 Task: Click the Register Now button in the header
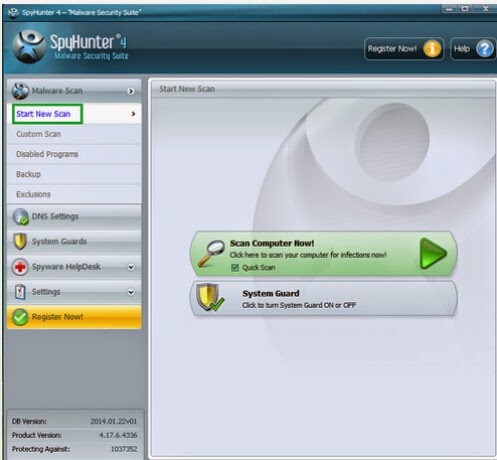coord(404,49)
